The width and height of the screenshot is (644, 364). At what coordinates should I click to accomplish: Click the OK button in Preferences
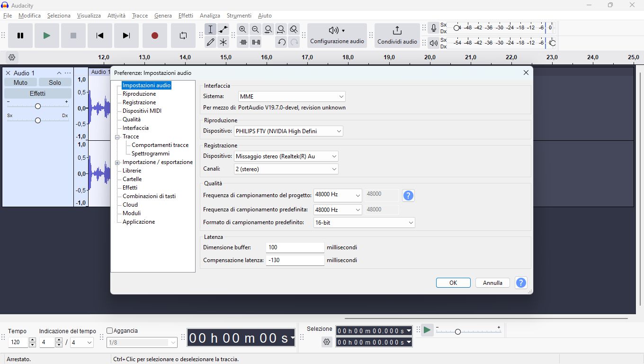tap(453, 283)
